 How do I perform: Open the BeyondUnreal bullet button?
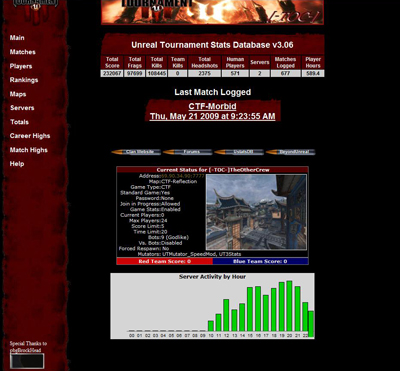point(291,152)
